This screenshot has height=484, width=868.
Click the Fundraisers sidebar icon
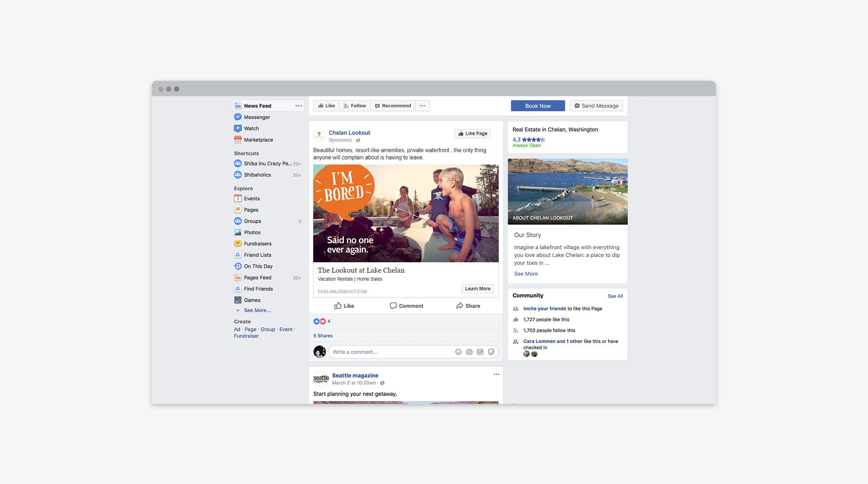pyautogui.click(x=238, y=244)
